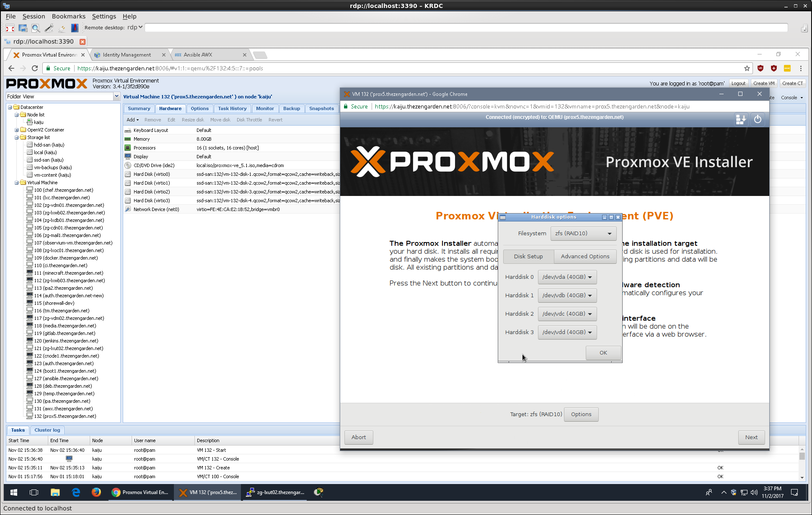Click red shield plus extension icon
The height and width of the screenshot is (515, 812).
[774, 68]
